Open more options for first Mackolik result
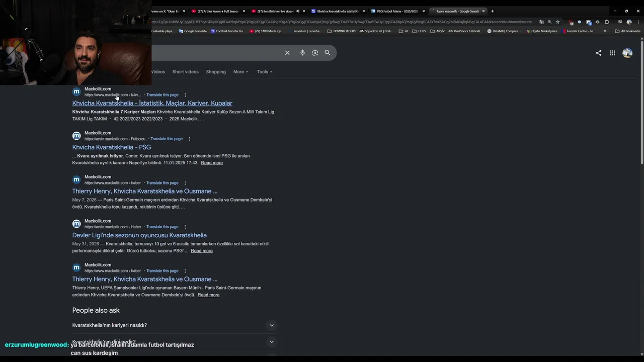Screen dimensions: 644x362 pyautogui.click(x=185, y=95)
